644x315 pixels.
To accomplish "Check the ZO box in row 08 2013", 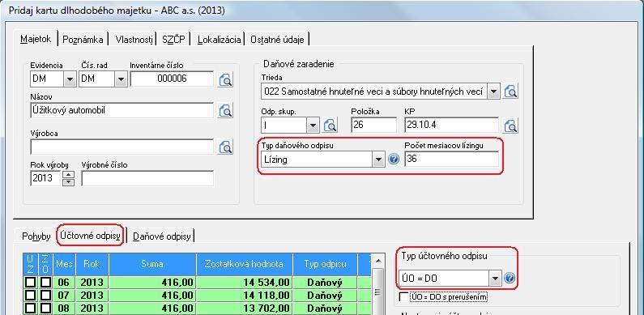I will coord(45,309).
